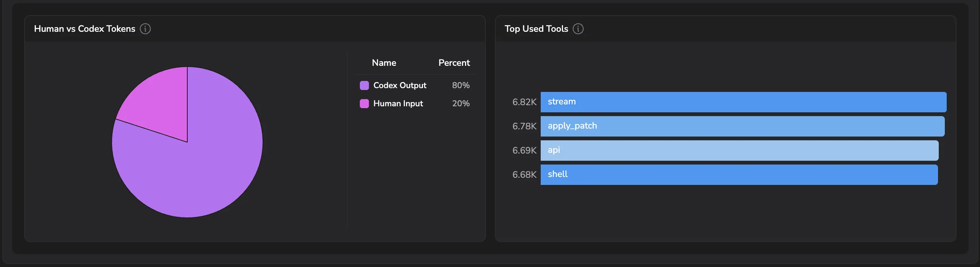Click the Human vs Codex Tokens title

point(84,29)
